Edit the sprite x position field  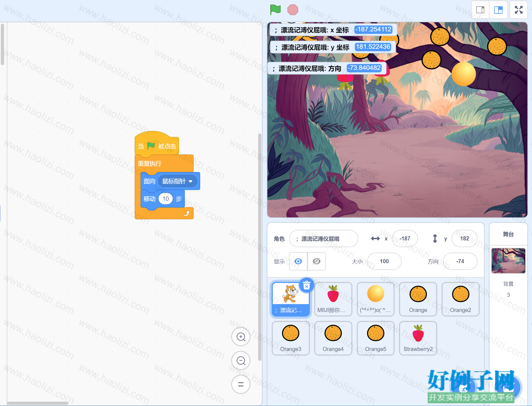pos(405,239)
